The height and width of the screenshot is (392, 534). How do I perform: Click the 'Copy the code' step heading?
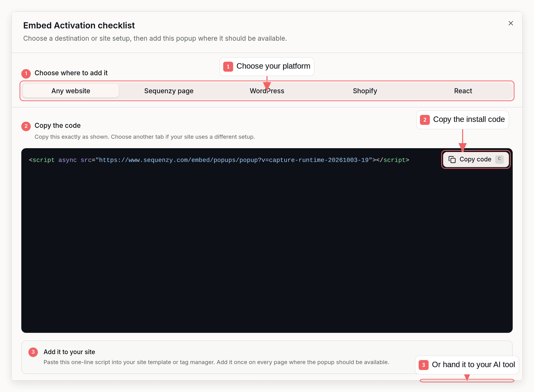tap(58, 126)
